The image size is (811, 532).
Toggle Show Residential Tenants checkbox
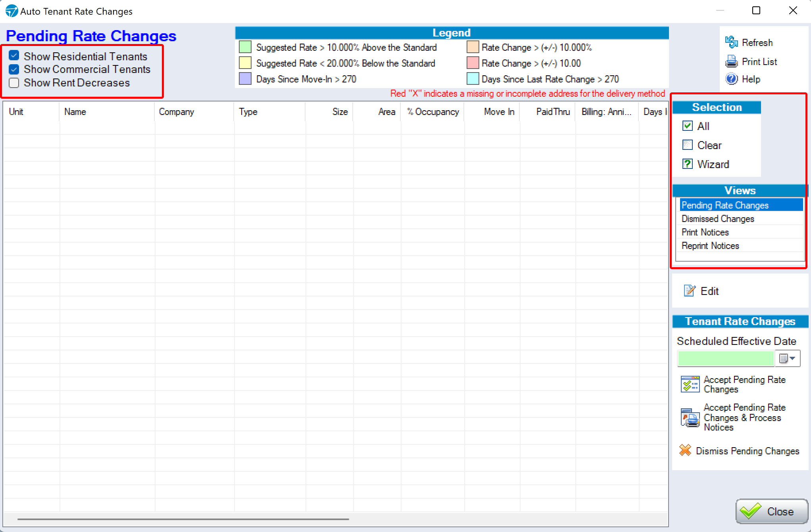pyautogui.click(x=14, y=55)
